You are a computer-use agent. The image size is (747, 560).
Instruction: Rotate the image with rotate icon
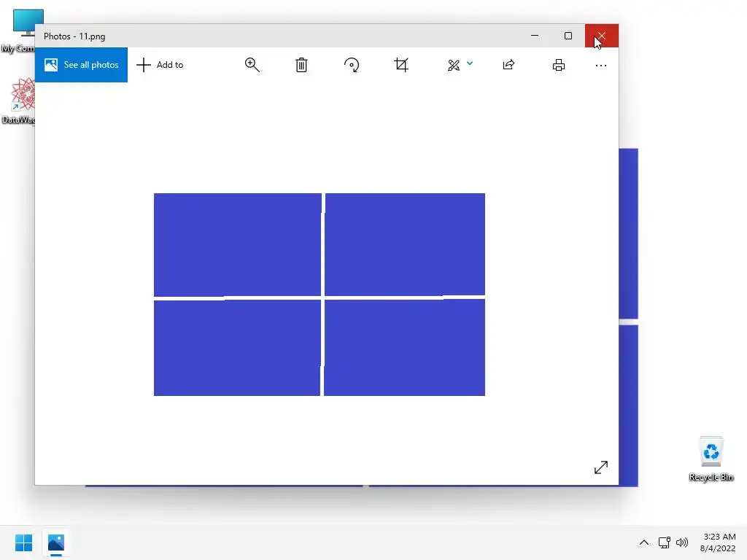coord(352,65)
